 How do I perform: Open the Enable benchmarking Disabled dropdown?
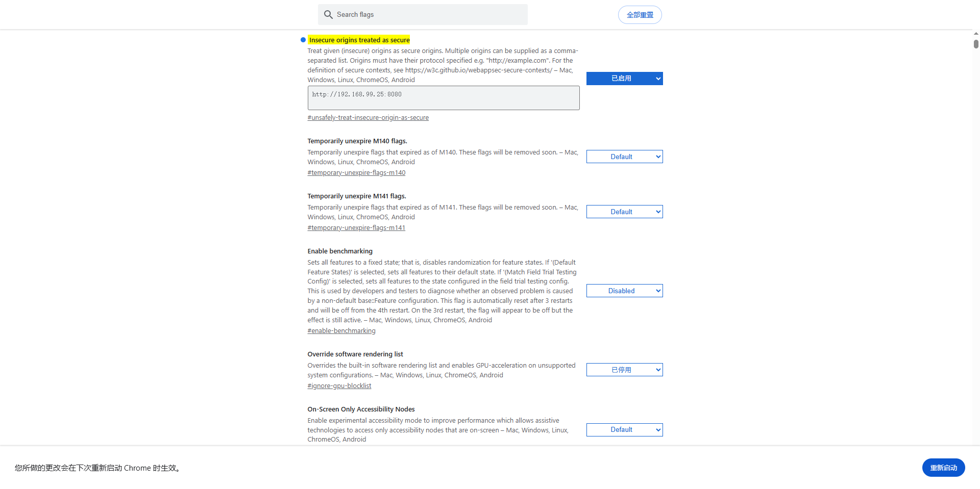click(624, 291)
